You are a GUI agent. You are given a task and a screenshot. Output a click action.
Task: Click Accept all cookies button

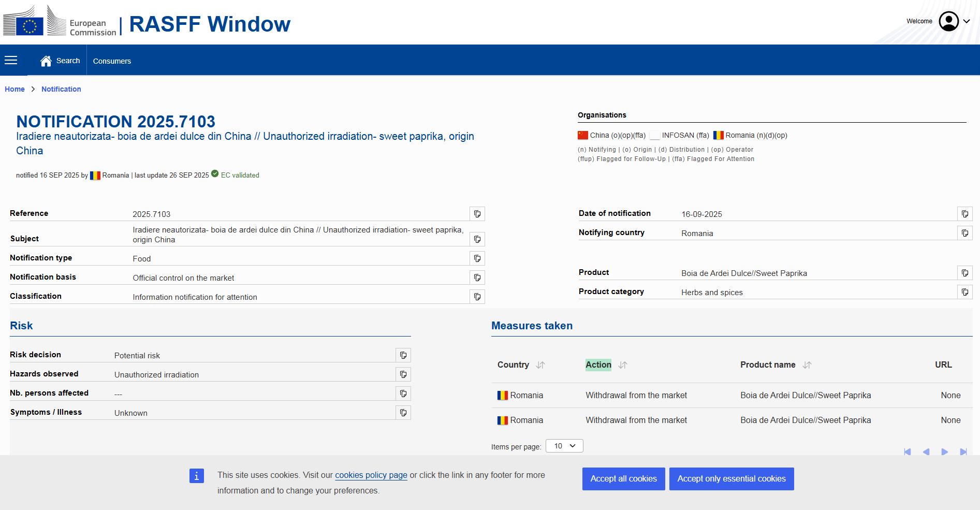[623, 478]
